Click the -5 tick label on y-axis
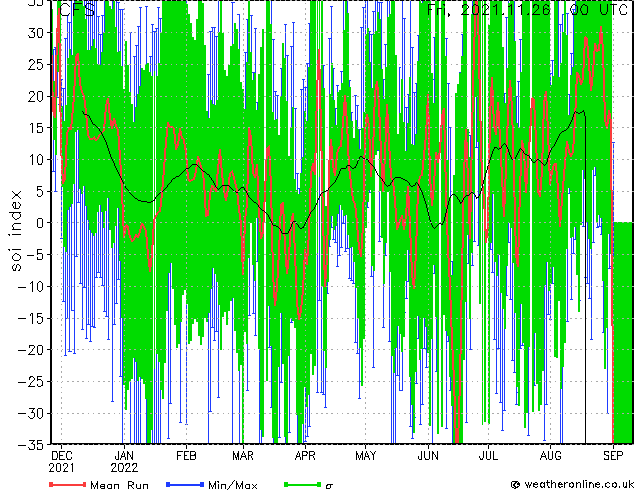The width and height of the screenshot is (634, 490). tap(35, 255)
